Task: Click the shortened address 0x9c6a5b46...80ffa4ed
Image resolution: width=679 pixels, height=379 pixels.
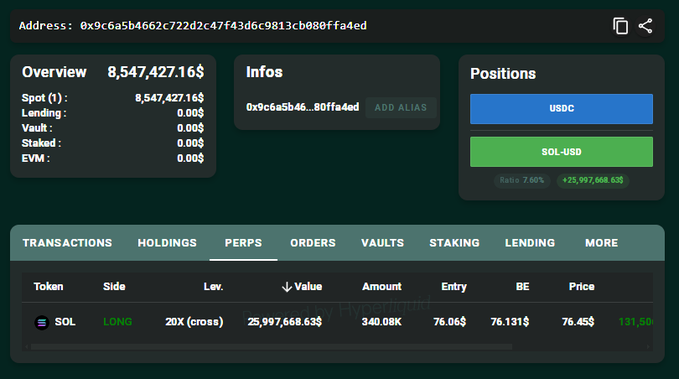Action: click(302, 107)
